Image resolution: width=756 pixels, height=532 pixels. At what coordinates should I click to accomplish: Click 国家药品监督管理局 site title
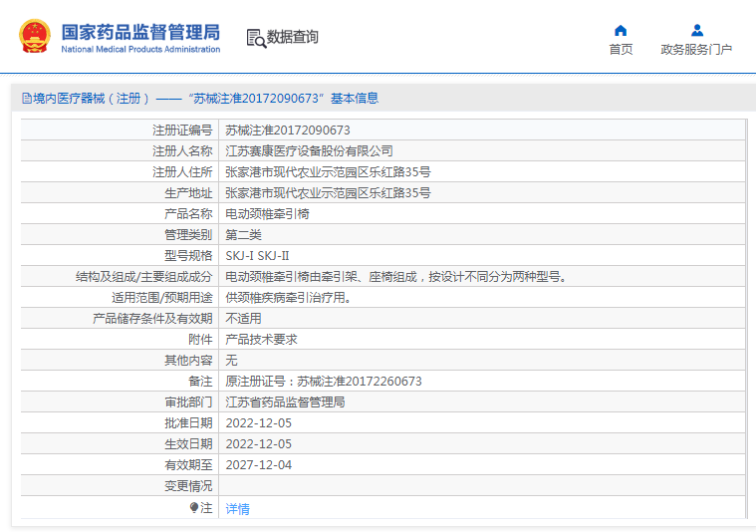point(140,32)
